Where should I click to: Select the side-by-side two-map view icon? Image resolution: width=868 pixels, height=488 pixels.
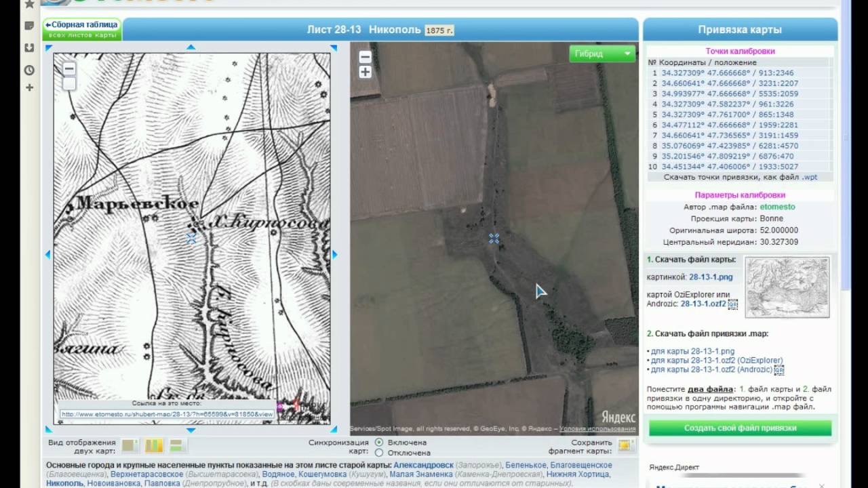154,445
